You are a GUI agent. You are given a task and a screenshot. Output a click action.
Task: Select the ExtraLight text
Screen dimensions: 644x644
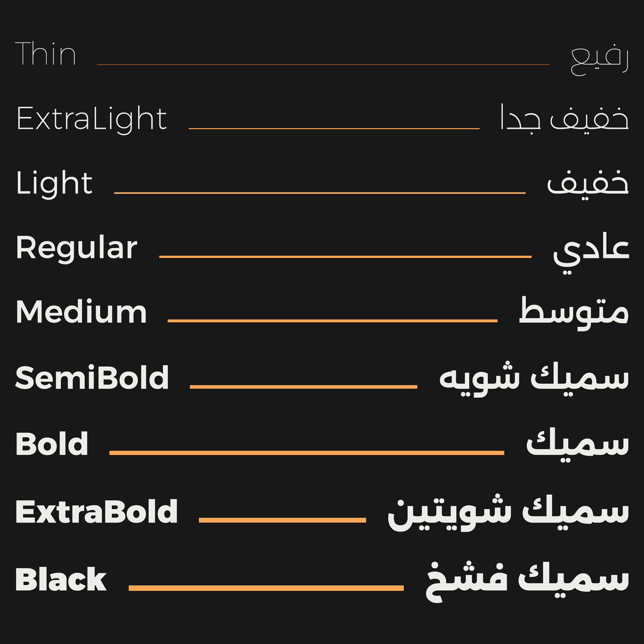(x=92, y=119)
